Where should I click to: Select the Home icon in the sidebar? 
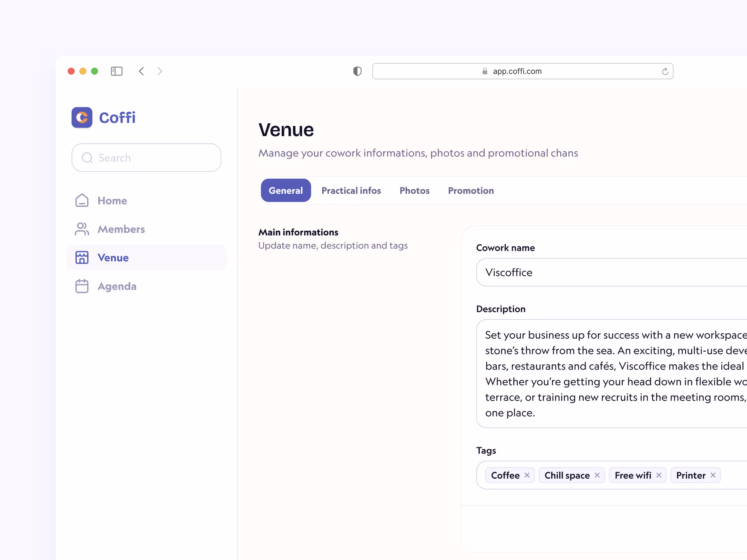(x=82, y=200)
